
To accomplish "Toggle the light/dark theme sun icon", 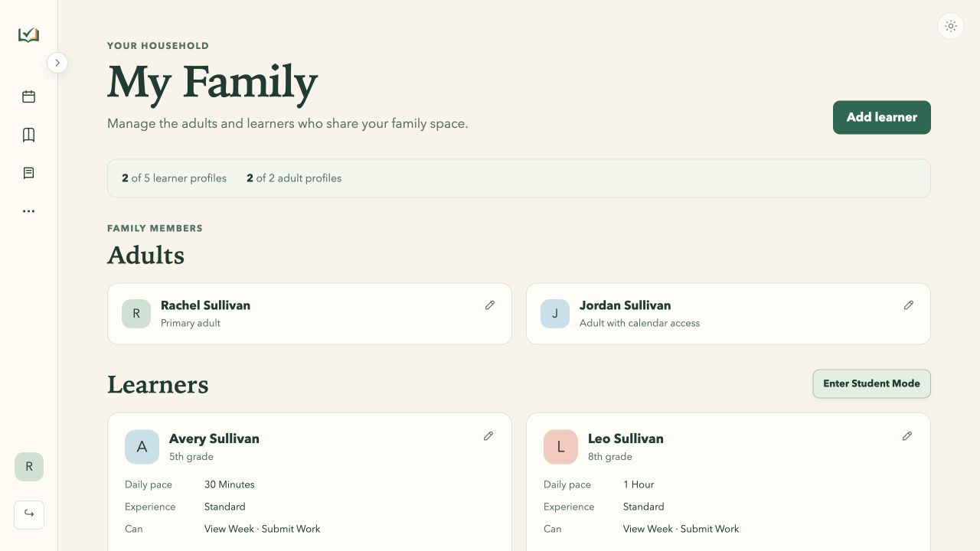I will tap(951, 26).
